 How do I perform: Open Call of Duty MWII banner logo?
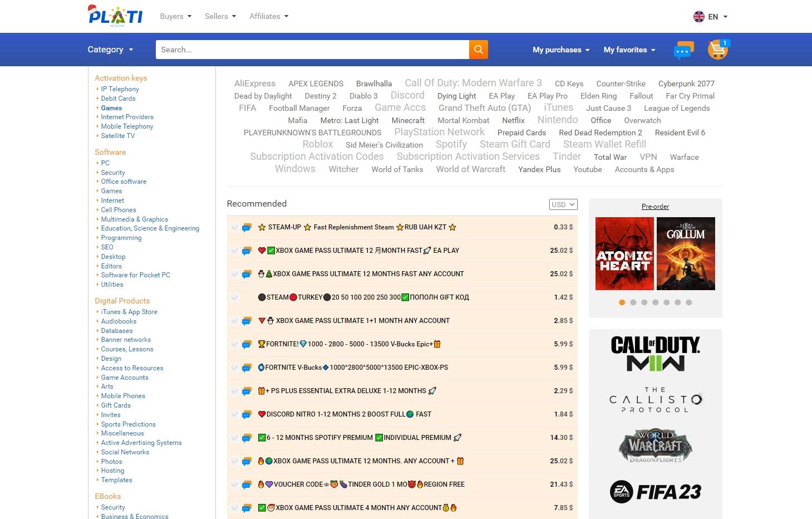pos(656,353)
